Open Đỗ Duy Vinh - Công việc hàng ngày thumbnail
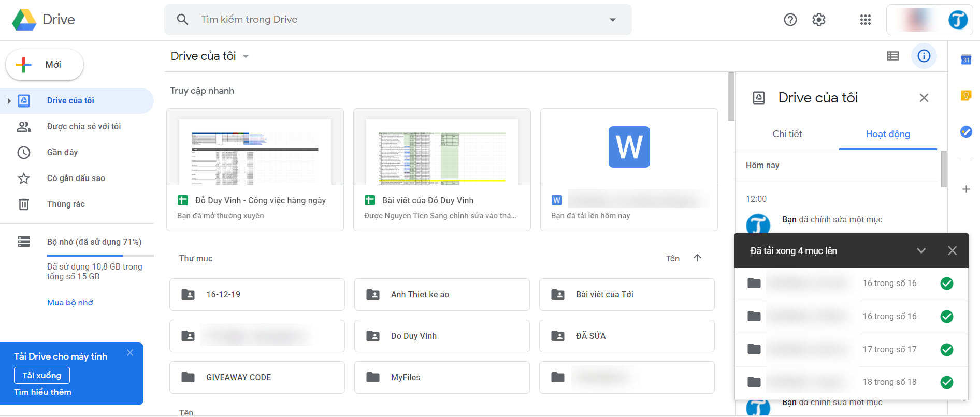 (x=255, y=147)
